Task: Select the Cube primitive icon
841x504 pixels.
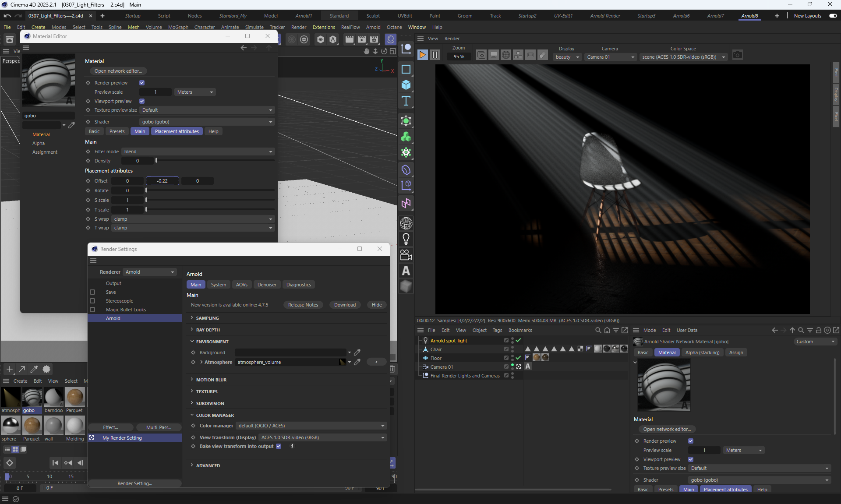Action: (406, 85)
